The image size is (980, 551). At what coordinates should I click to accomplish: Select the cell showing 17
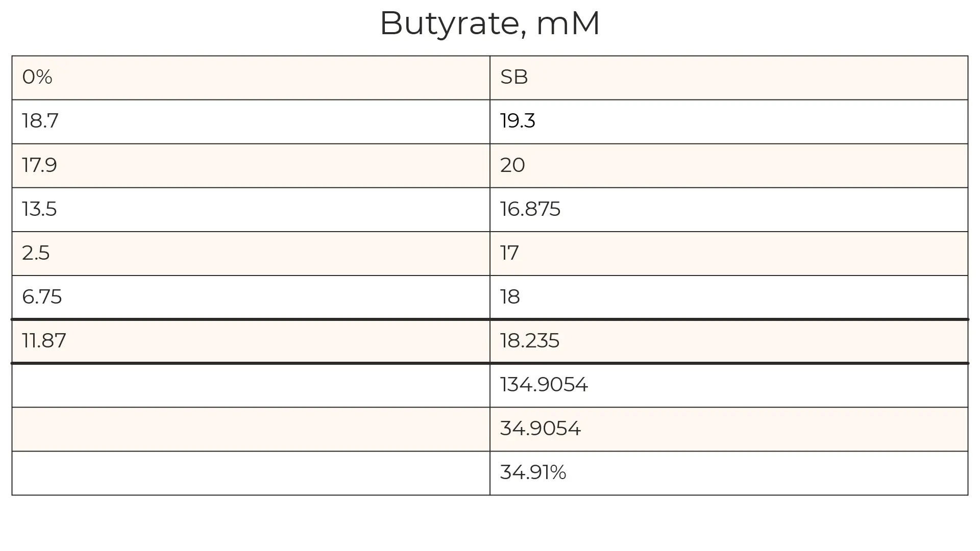tap(728, 253)
